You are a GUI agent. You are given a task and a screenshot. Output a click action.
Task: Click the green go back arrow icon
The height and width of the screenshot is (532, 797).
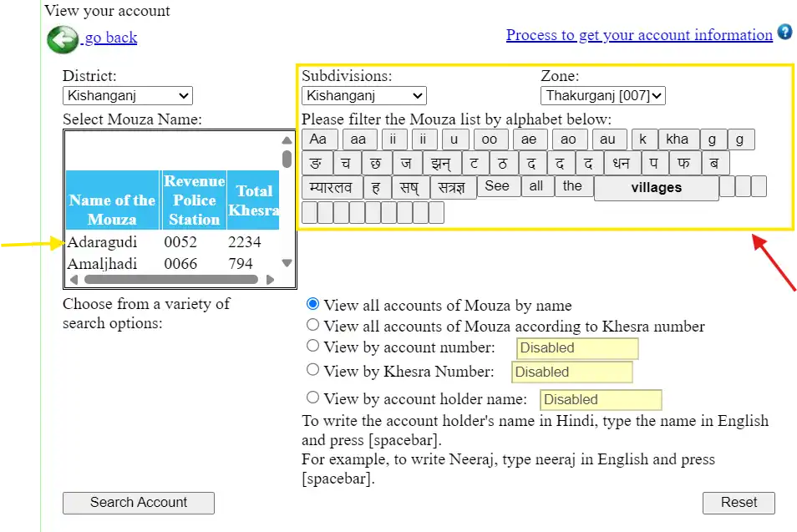[x=63, y=39]
